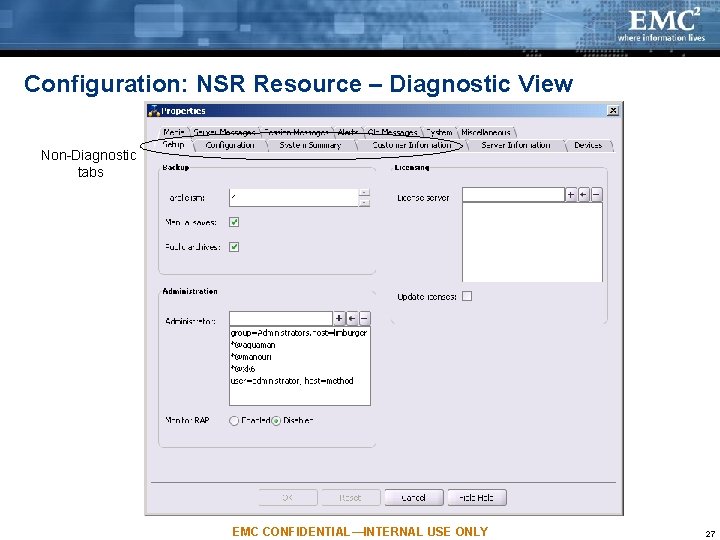Image resolution: width=720 pixels, height=540 pixels.
Task: Select the Disabled radio for Monitor RAP
Action: pyautogui.click(x=276, y=421)
